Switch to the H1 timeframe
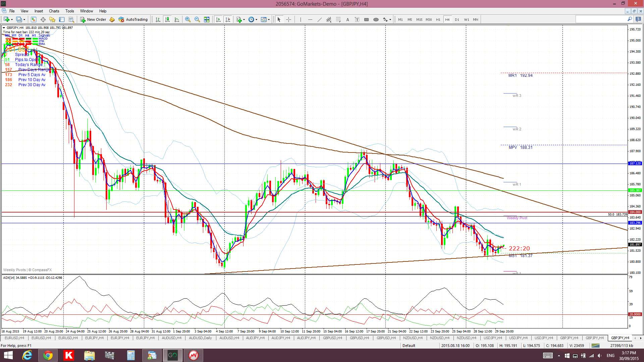This screenshot has height=362, width=644. (x=438, y=19)
